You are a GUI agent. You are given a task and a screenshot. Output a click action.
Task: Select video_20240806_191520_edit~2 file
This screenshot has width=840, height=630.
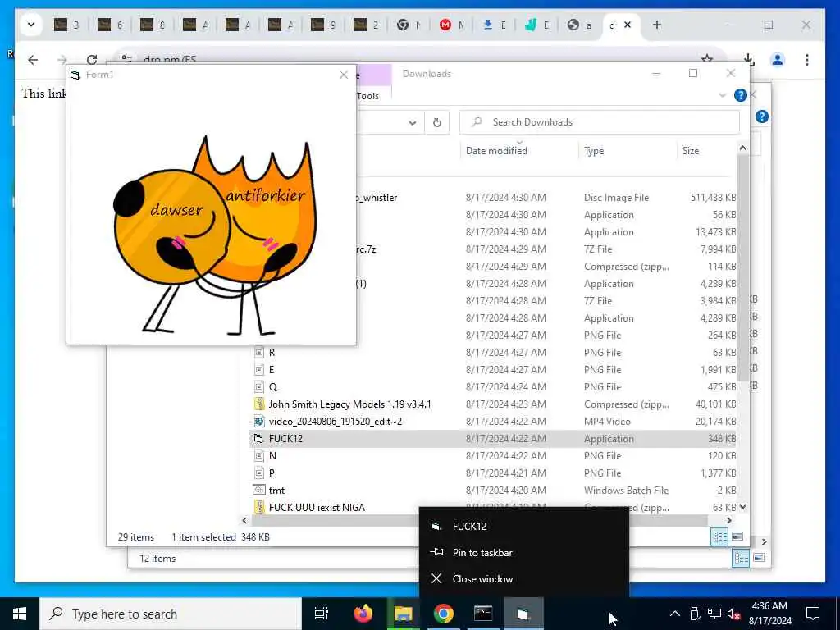coord(492,422)
